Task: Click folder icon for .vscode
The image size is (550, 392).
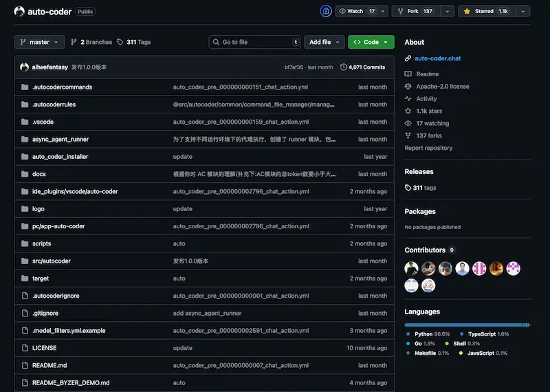Action: 25,122
